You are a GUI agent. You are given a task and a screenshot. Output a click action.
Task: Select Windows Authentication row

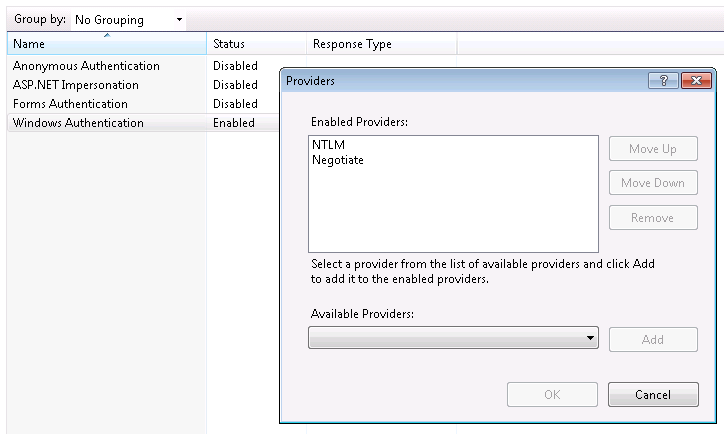78,123
